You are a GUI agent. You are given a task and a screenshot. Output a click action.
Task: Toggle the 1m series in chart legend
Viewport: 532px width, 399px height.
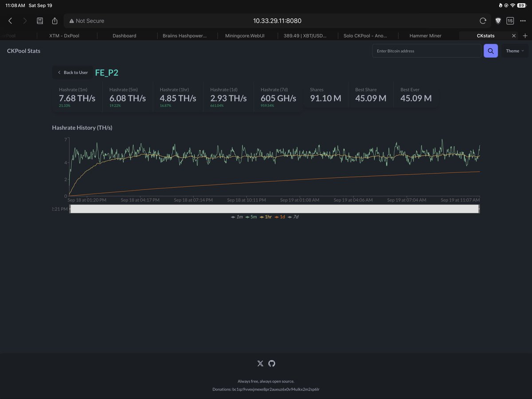[x=237, y=217]
